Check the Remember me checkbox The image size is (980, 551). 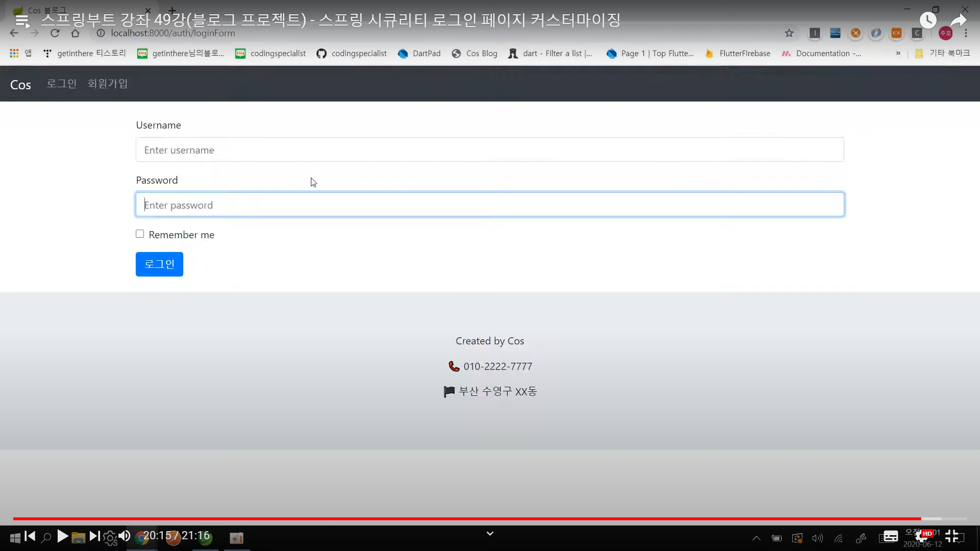click(x=140, y=234)
